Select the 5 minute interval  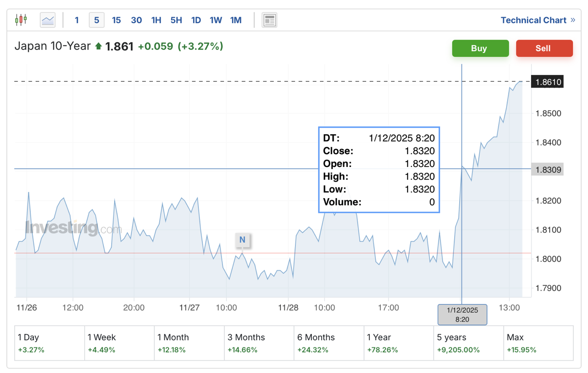click(x=97, y=20)
